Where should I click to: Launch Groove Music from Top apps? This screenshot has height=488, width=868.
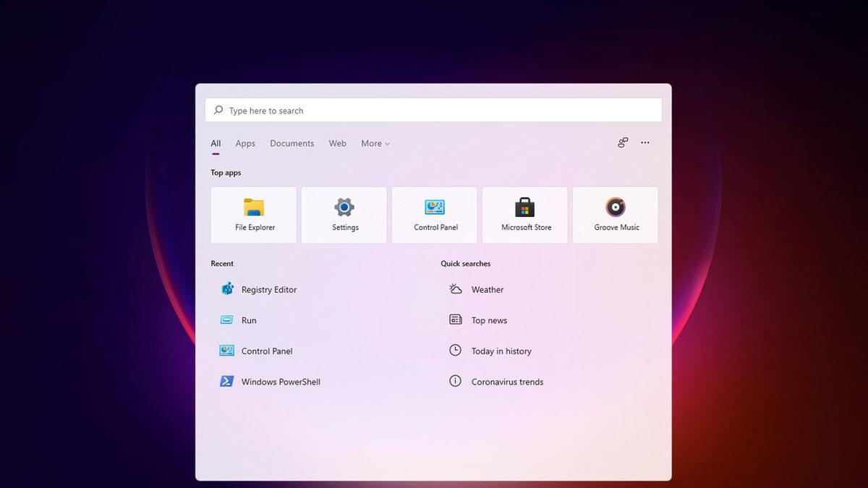pyautogui.click(x=615, y=215)
